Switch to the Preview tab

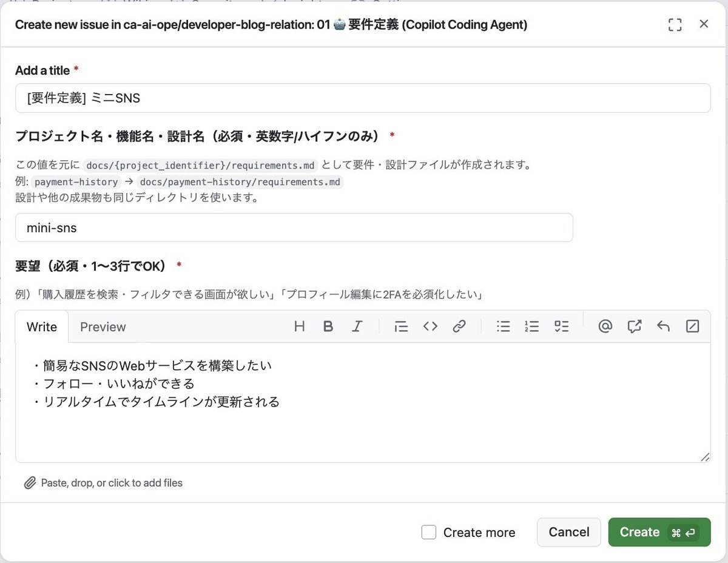[x=103, y=327]
